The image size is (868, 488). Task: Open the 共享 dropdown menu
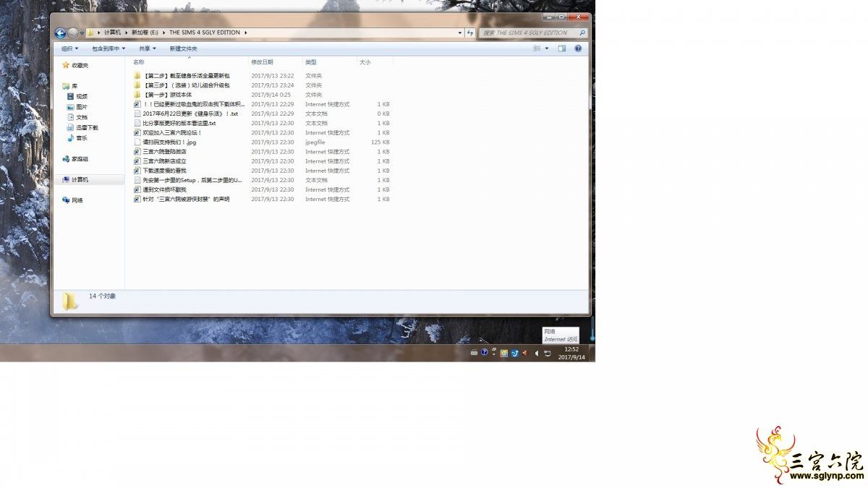(148, 48)
